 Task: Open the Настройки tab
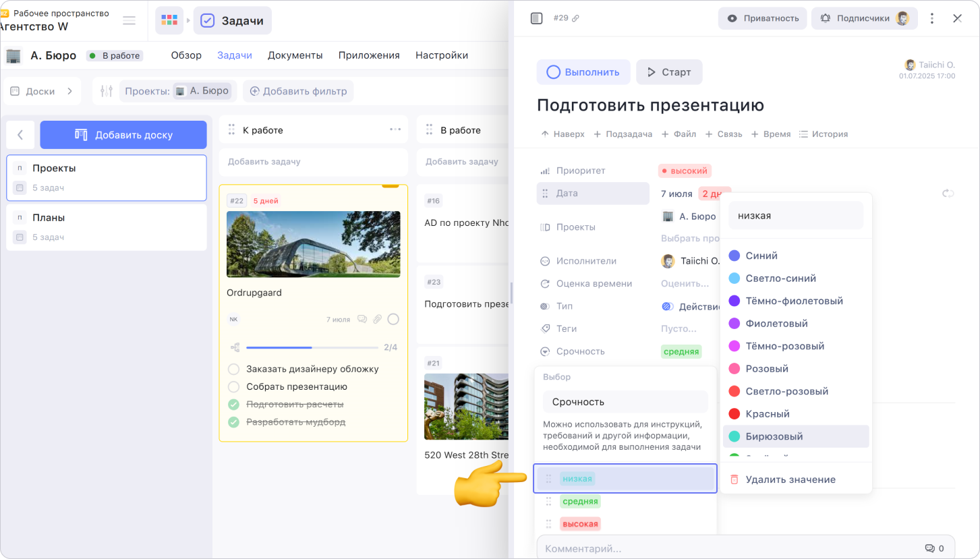click(442, 55)
